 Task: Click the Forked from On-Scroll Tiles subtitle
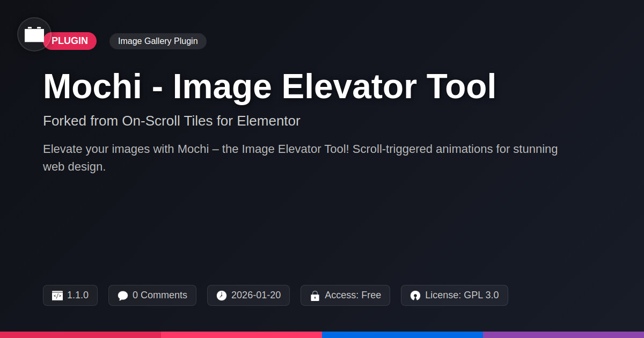coord(172,121)
